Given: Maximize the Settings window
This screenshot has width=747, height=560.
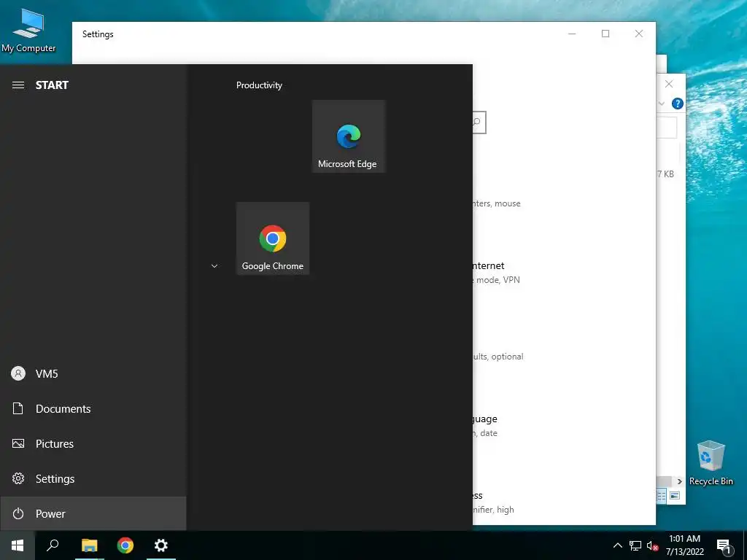Looking at the screenshot, I should [x=605, y=34].
